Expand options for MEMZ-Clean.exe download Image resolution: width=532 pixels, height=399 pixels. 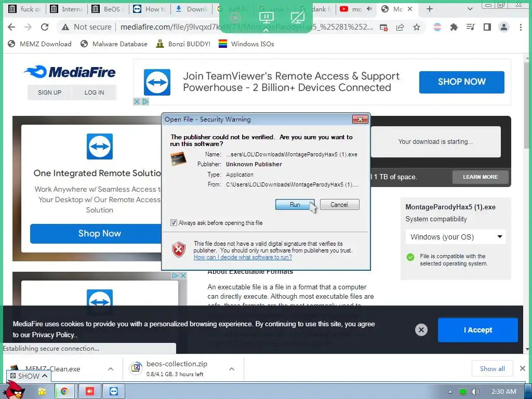pyautogui.click(x=111, y=369)
